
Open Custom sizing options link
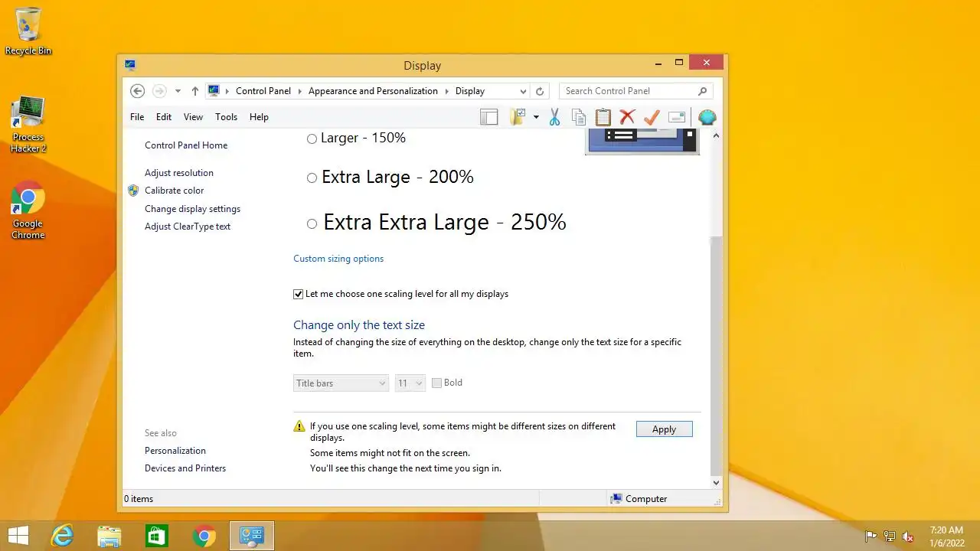tap(338, 259)
